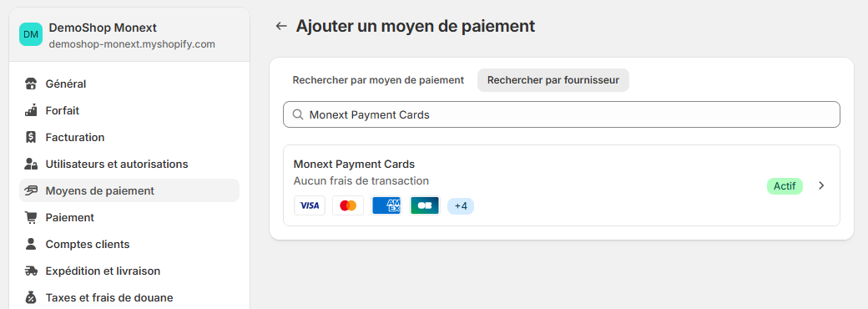868x309 pixels.
Task: Click the Visa card logo
Action: 310,205
